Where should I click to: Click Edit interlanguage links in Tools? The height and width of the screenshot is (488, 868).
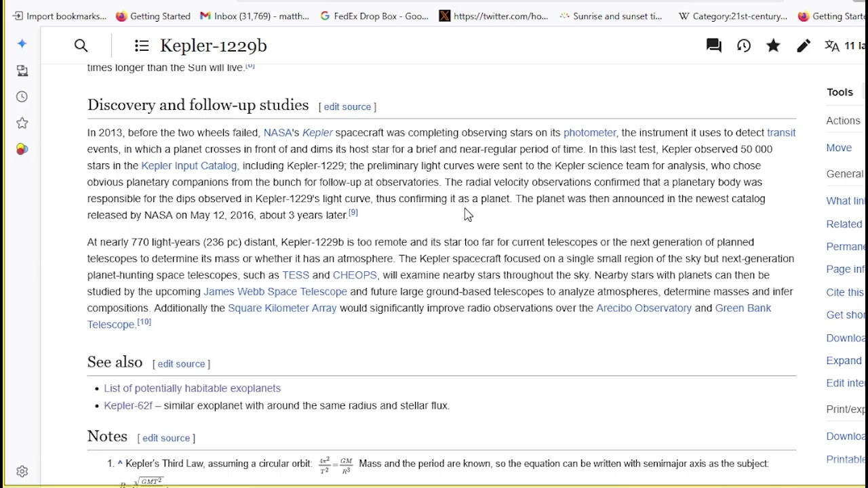pyautogui.click(x=846, y=383)
